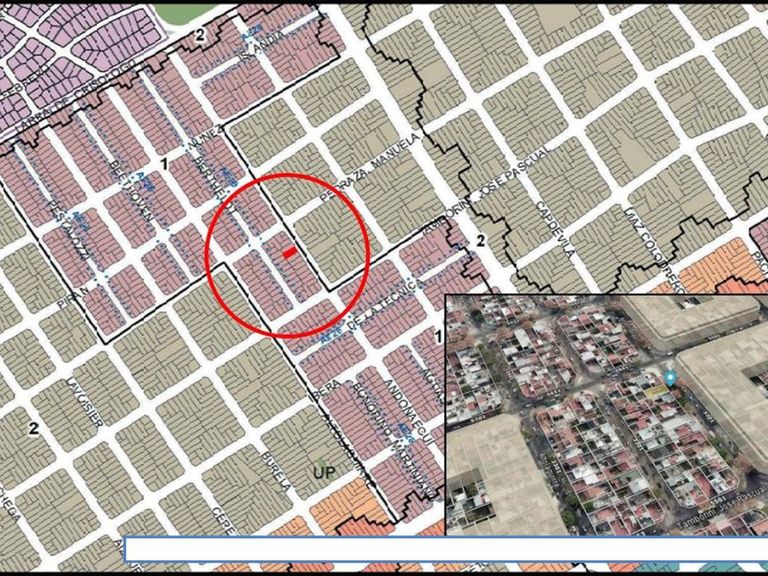The image size is (768, 576).
Task: Click zone number 2 left of ISLANDIA
Action: click(199, 35)
